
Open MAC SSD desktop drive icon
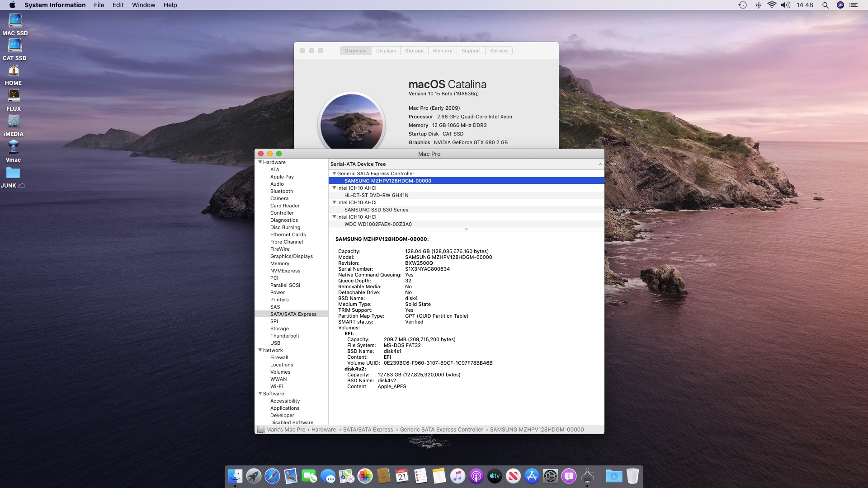[15, 21]
